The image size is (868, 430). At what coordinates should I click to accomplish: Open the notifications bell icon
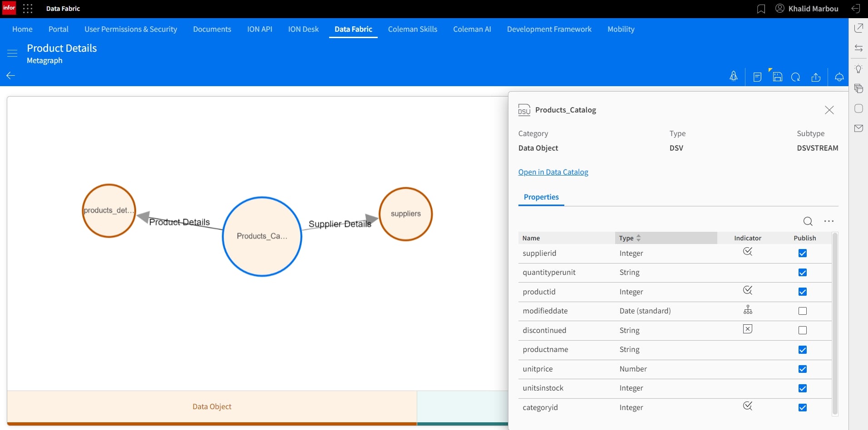click(839, 77)
